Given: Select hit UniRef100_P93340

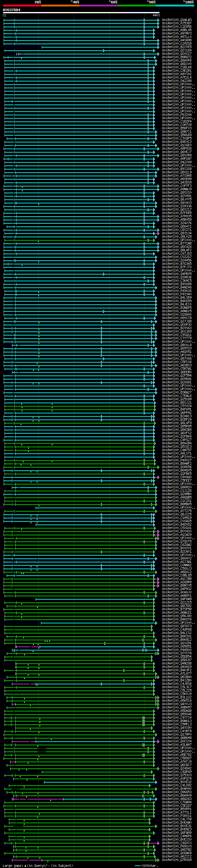Looking at the screenshot, I should (177, 294).
